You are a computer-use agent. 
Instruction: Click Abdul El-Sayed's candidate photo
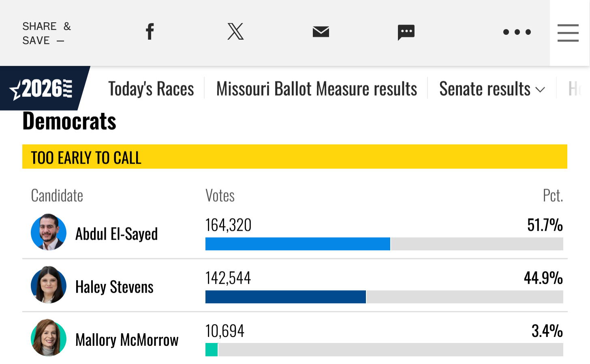point(49,232)
